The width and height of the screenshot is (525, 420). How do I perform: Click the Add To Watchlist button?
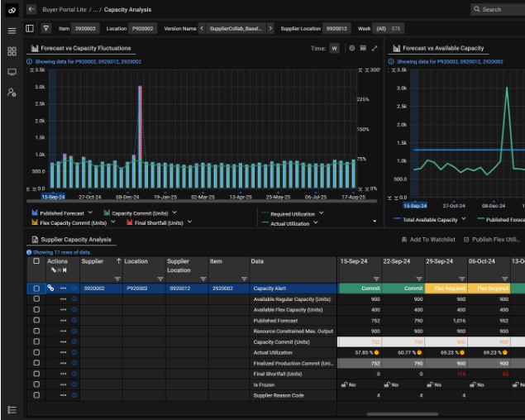428,239
